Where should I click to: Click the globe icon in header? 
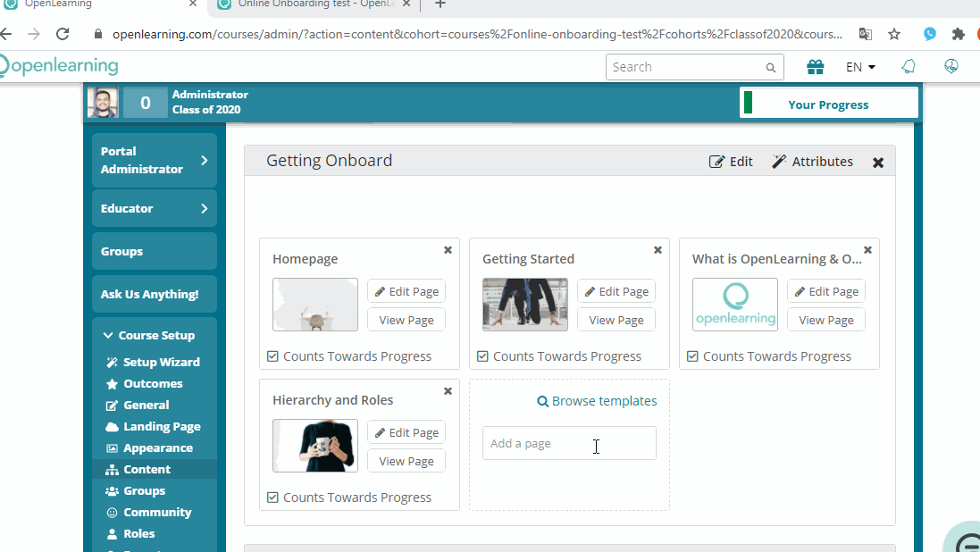951,66
